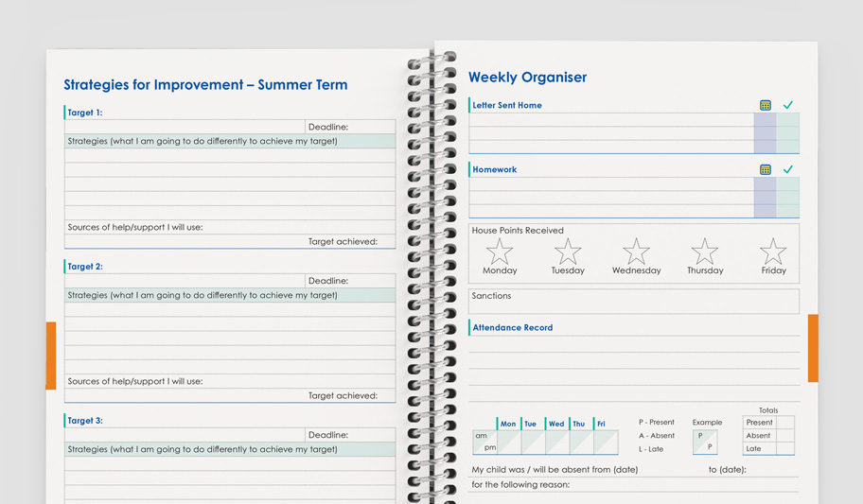Click the totals box next to Absent
The height and width of the screenshot is (504, 863).
click(x=785, y=435)
